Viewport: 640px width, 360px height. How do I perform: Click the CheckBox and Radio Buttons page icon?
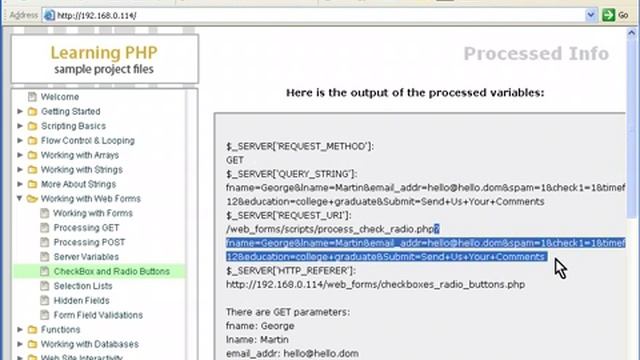click(x=44, y=271)
